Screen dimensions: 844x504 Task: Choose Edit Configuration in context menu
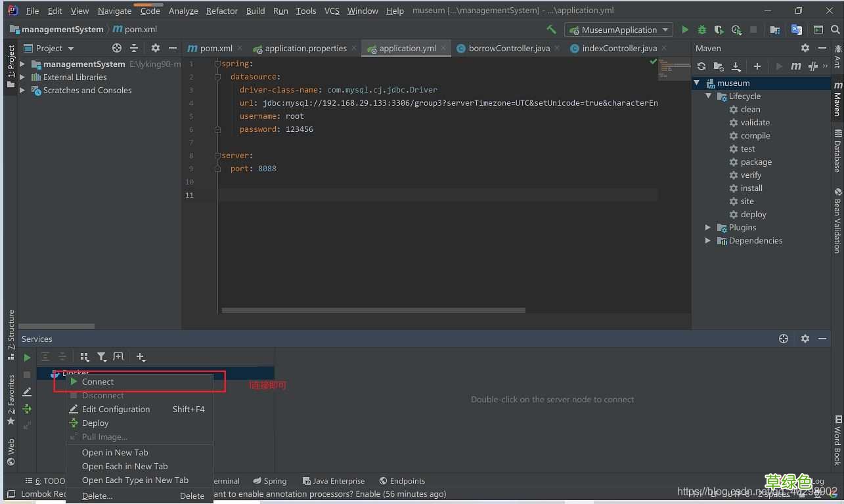click(139, 409)
